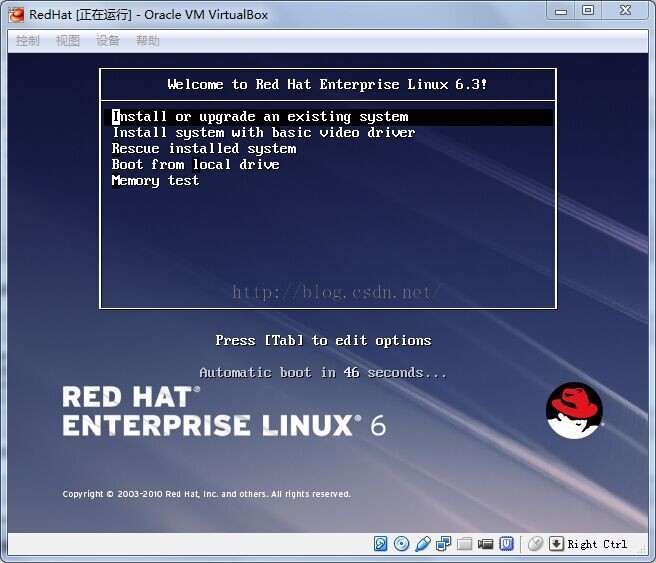Select 'Memory test' boot entry
Image resolution: width=656 pixels, height=563 pixels.
pos(155,180)
